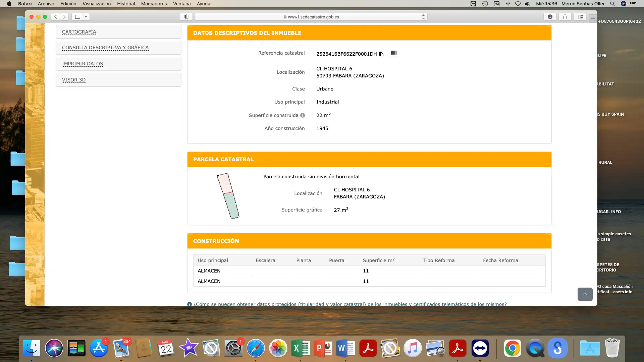
Task: Open the Edición menu
Action: point(68,4)
